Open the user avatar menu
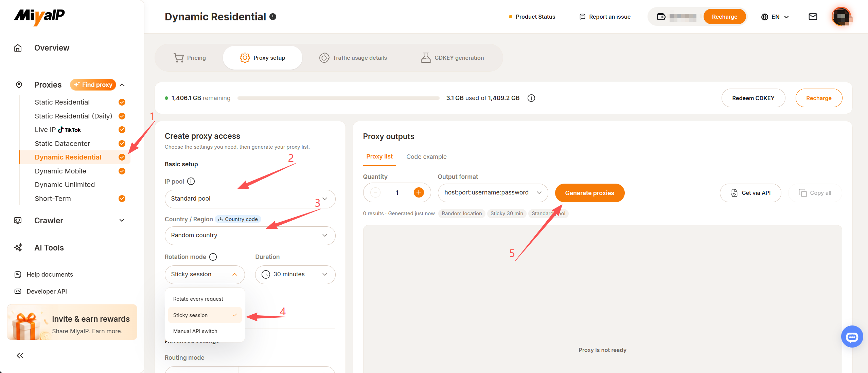Image resolution: width=868 pixels, height=373 pixels. click(842, 17)
